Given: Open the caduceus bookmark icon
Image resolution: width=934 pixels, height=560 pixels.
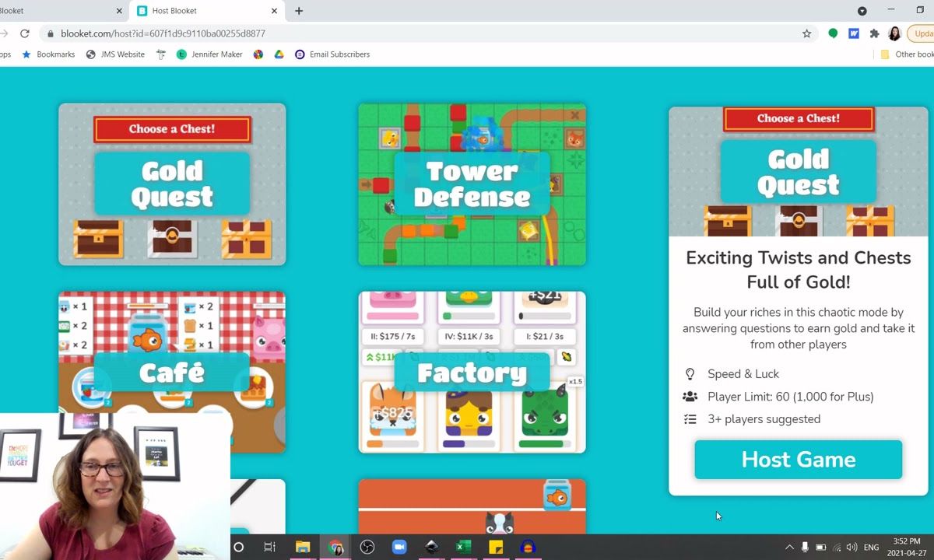Looking at the screenshot, I should click(161, 54).
